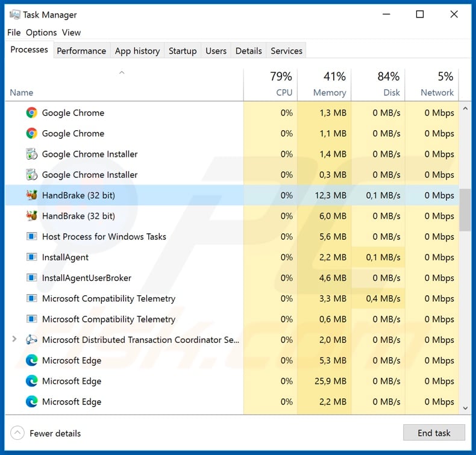Click the Task Manager title bar icon
Screen dimensions: 476x455
point(14,14)
